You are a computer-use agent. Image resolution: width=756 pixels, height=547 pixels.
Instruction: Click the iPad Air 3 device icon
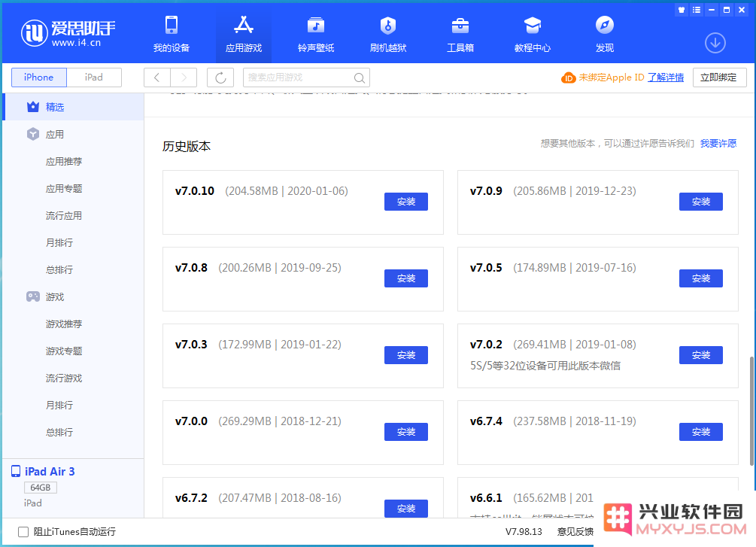coord(16,471)
